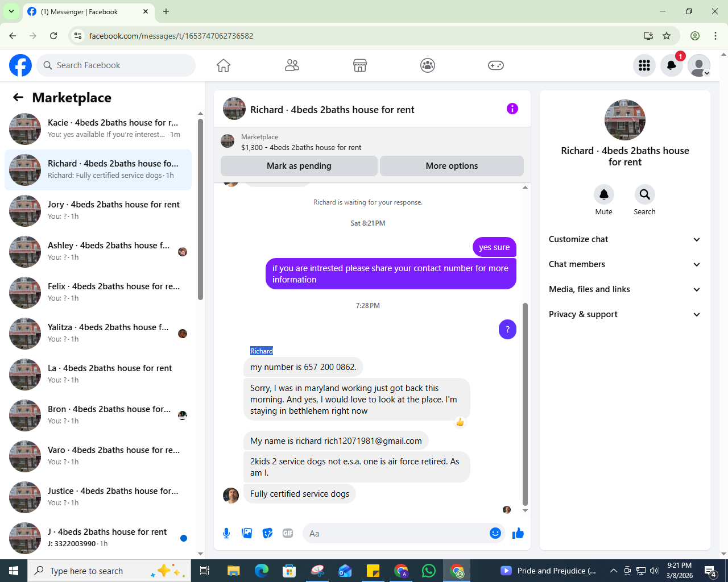
Task: Click the conversation list scrollbar
Action: [200, 209]
